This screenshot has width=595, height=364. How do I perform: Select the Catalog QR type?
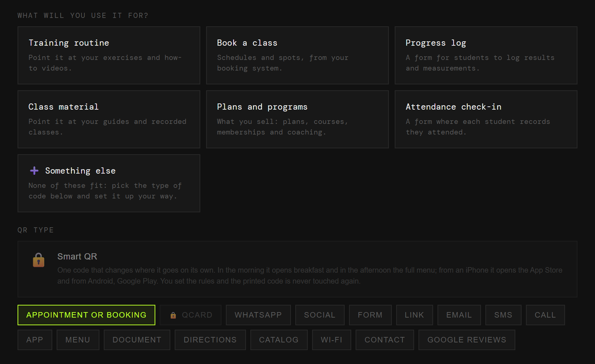279,340
